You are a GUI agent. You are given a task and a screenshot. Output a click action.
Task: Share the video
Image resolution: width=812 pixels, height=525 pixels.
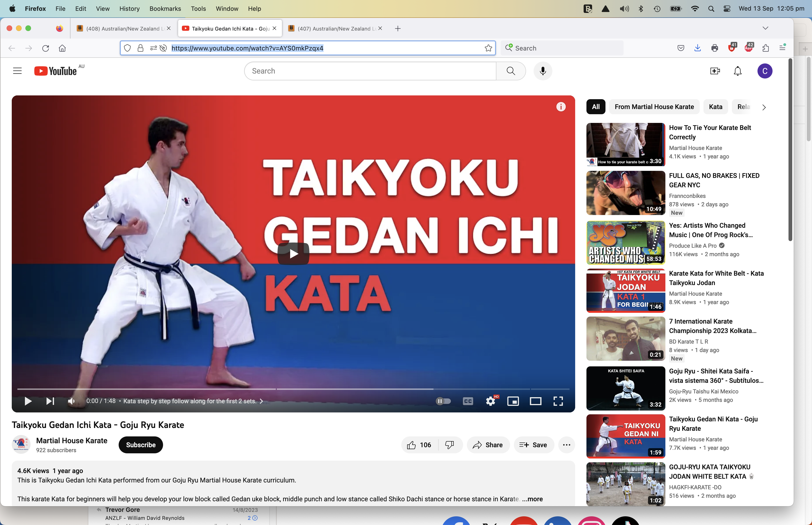click(x=488, y=445)
